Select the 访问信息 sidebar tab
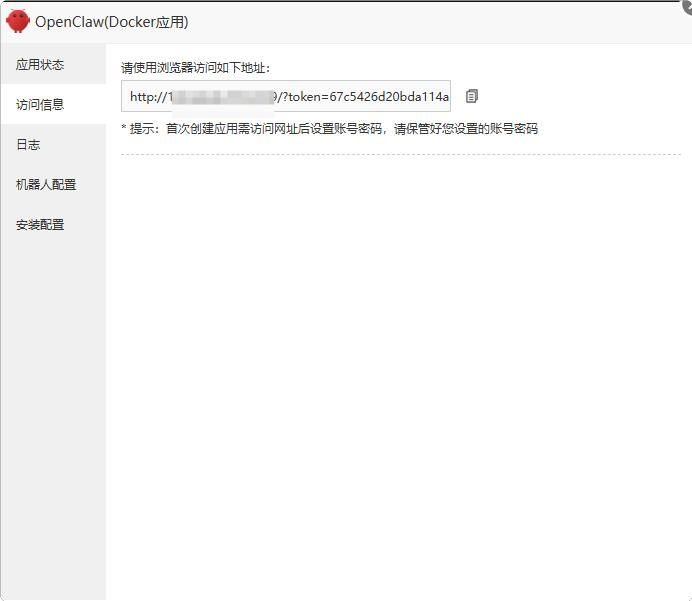The height and width of the screenshot is (601, 692). pos(40,105)
